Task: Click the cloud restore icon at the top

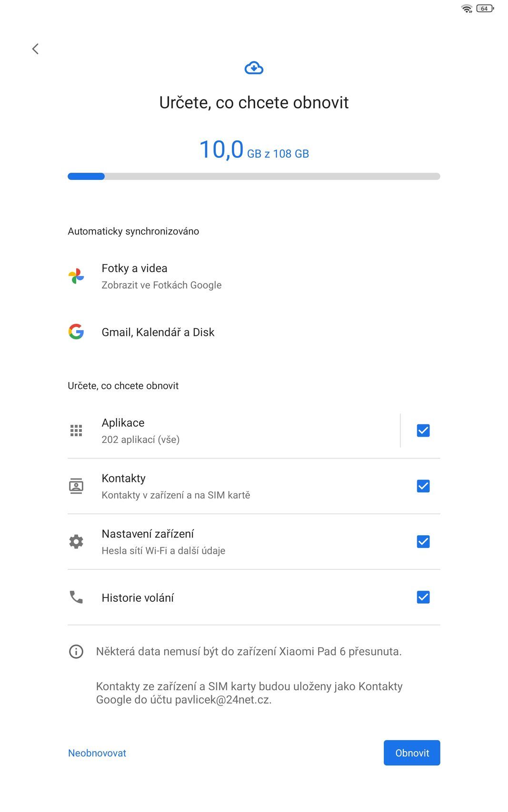Action: (254, 68)
